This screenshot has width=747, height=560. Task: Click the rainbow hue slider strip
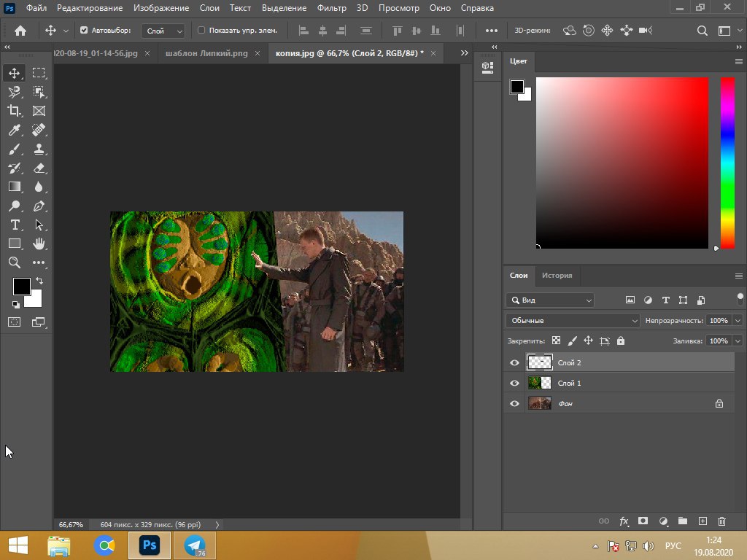point(727,162)
